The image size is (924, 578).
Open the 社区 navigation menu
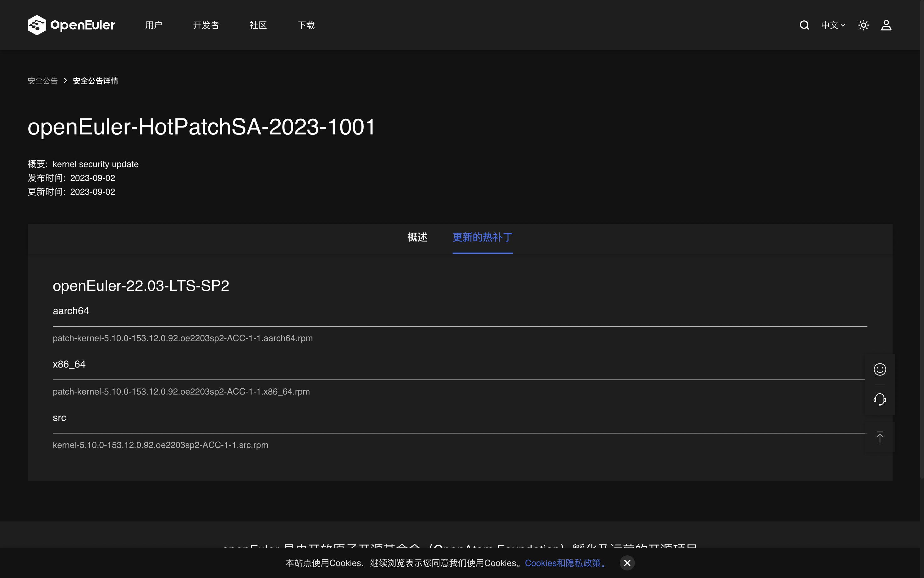(258, 25)
